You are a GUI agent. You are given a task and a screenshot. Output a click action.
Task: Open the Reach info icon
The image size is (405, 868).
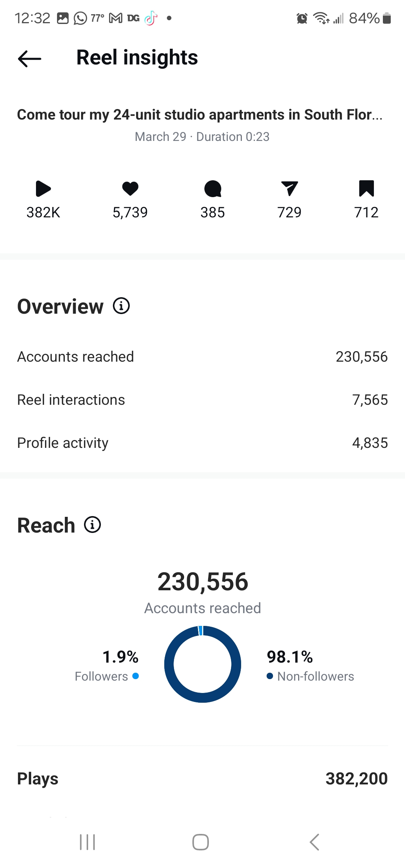pos(92,524)
